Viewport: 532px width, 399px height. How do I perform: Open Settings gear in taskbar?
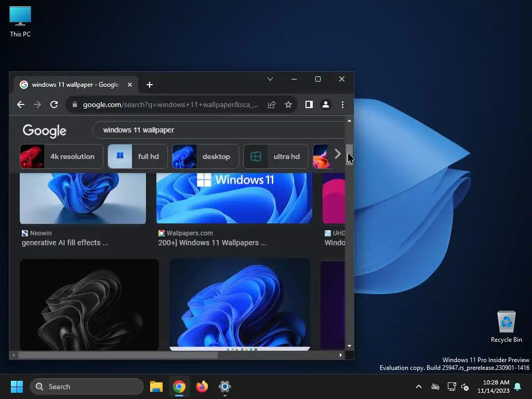coord(224,387)
